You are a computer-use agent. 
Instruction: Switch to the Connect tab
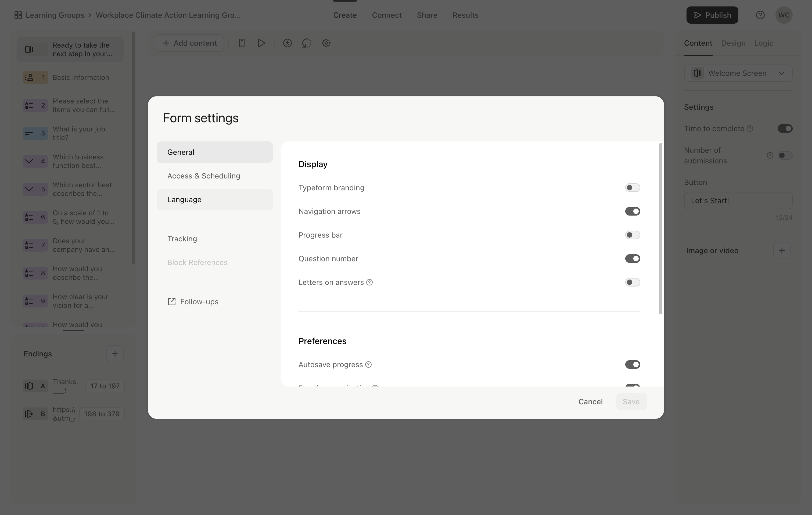[x=387, y=15]
